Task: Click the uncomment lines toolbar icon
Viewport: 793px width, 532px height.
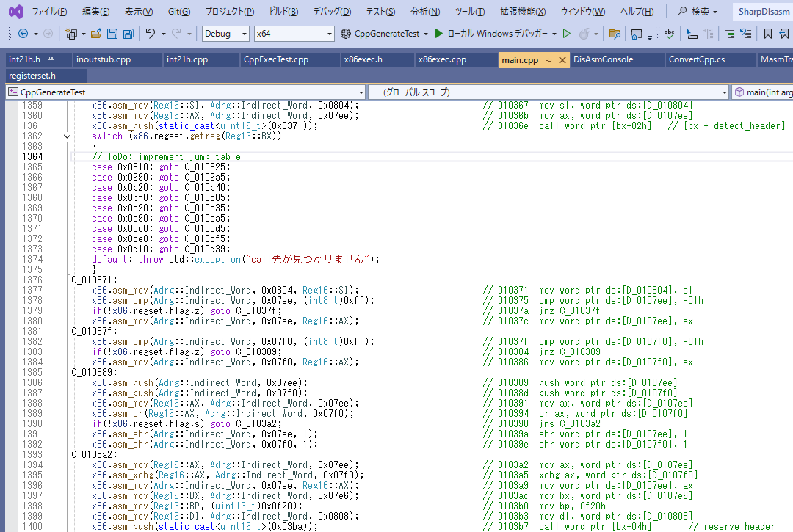Action: pyautogui.click(x=745, y=34)
